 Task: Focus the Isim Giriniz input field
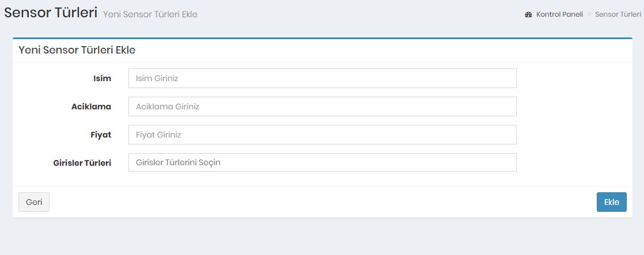[x=322, y=78]
